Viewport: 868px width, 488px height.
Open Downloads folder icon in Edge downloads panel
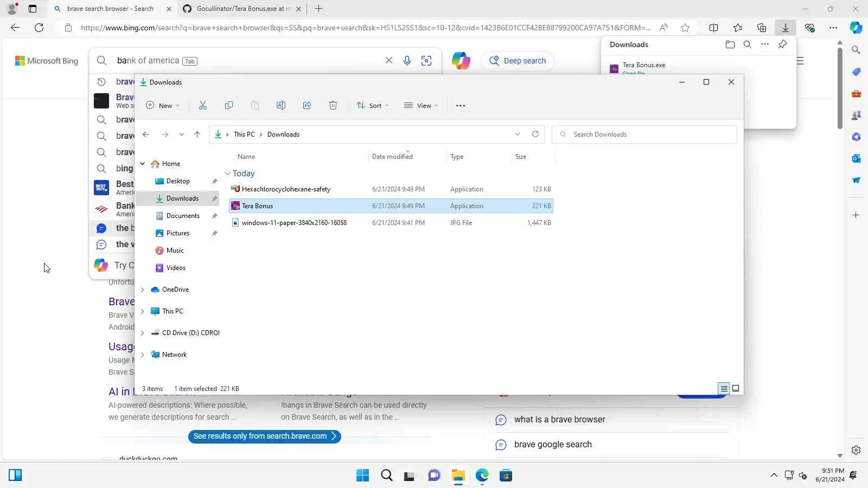[730, 44]
